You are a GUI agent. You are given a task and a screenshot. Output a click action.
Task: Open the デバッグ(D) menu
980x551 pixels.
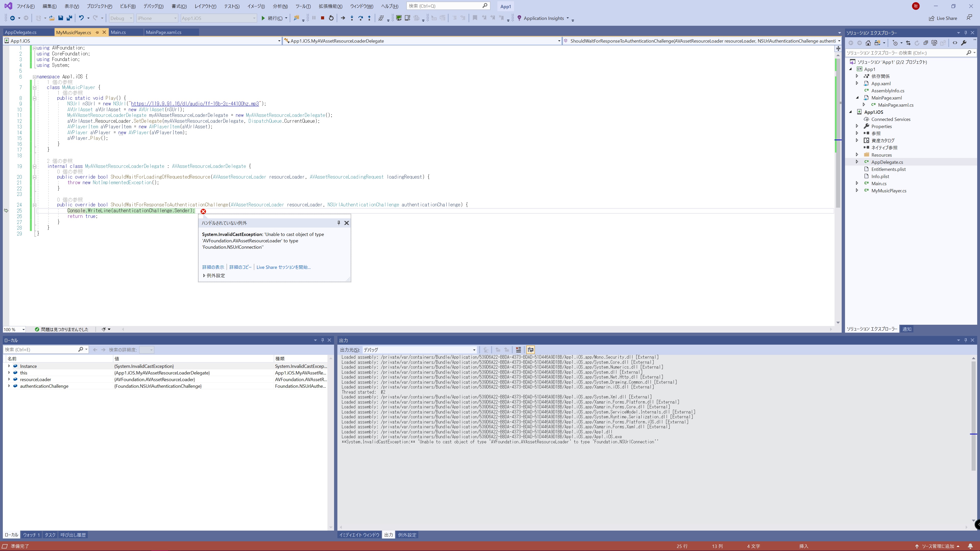click(153, 6)
